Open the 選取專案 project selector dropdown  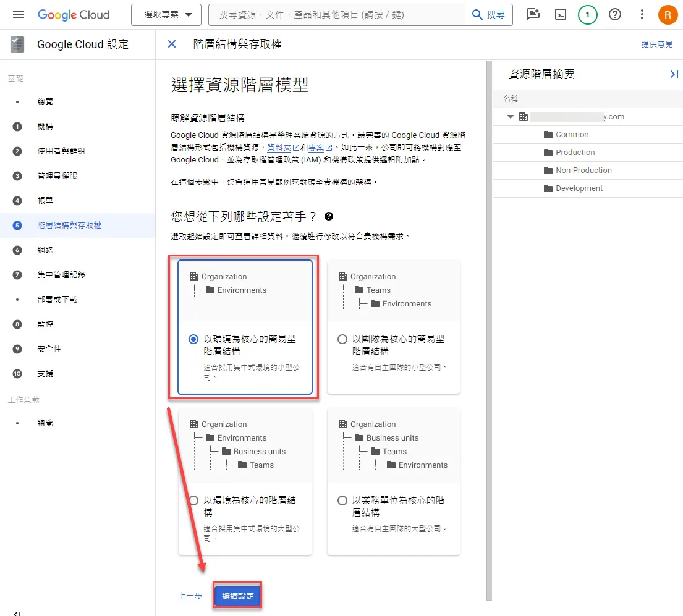(x=166, y=15)
